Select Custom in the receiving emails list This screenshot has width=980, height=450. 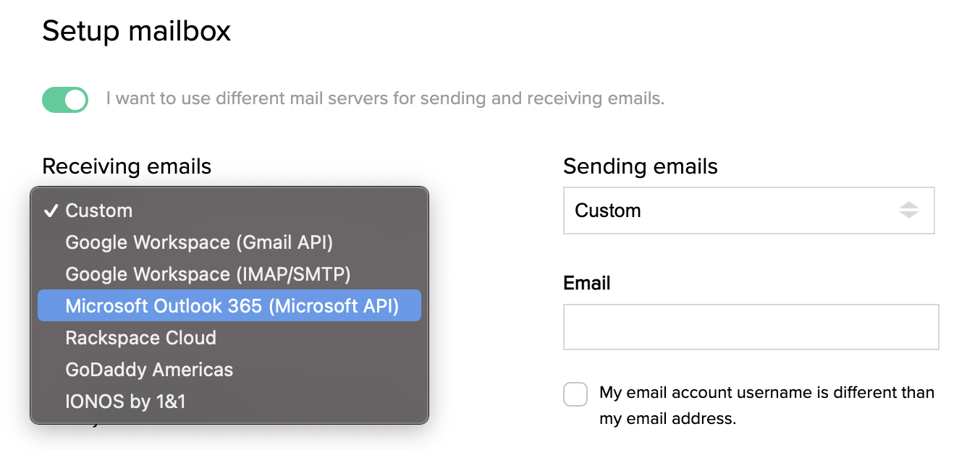(x=229, y=211)
